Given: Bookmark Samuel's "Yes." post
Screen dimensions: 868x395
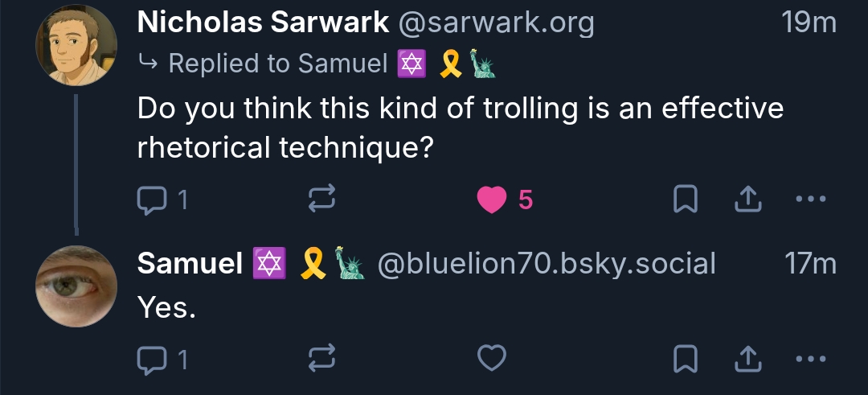Looking at the screenshot, I should [684, 359].
